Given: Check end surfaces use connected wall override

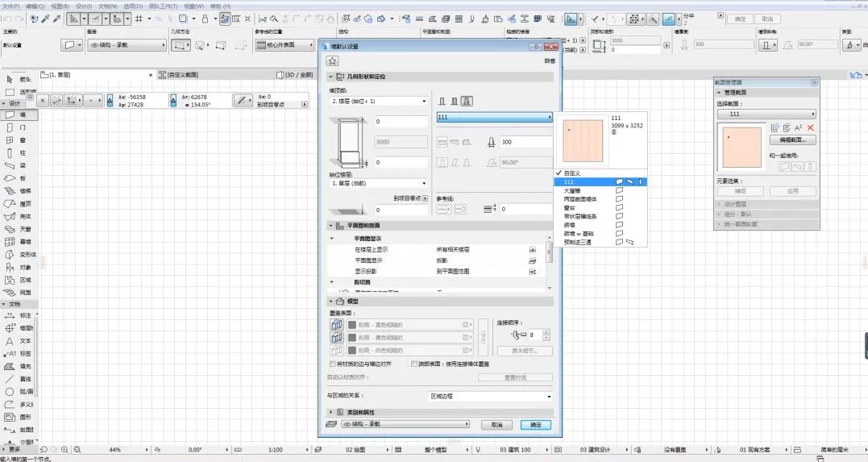Looking at the screenshot, I should 414,364.
